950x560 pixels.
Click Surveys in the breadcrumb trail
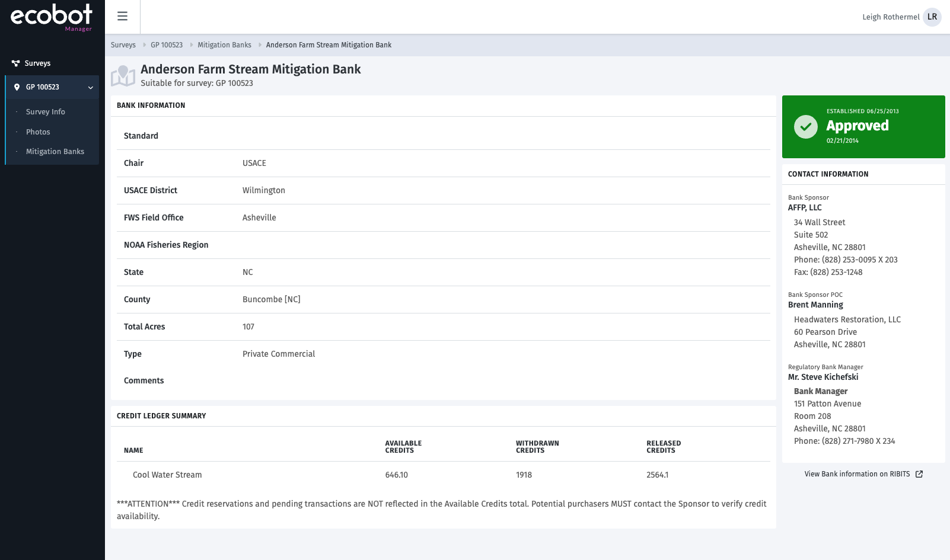click(123, 44)
